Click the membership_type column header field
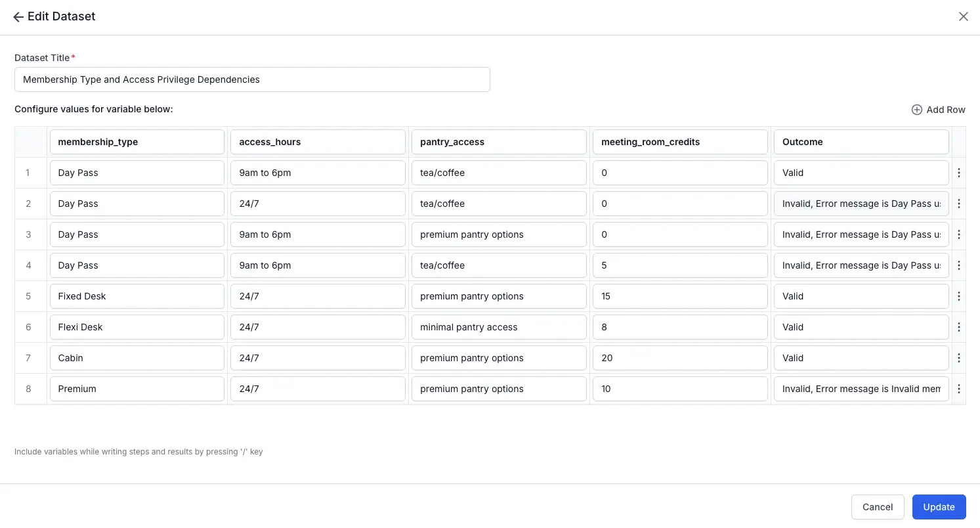This screenshot has width=980, height=528. pyautogui.click(x=137, y=142)
